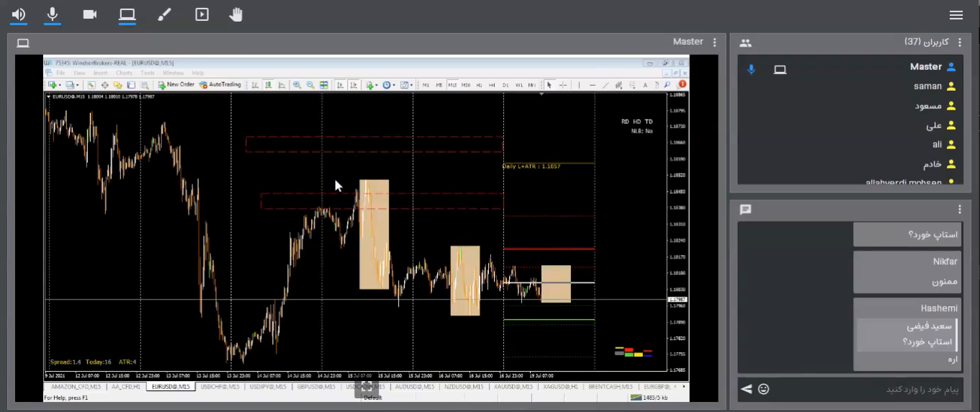Click Master's blue microphone status icon
The width and height of the screenshot is (980, 412).
click(751, 70)
